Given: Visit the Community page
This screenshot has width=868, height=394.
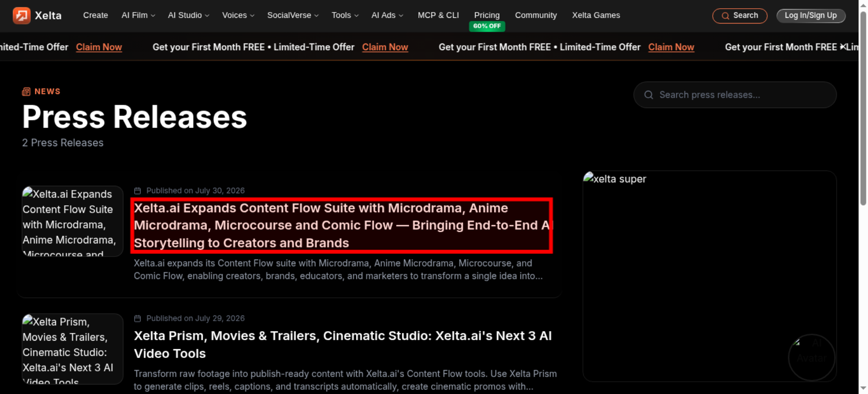Looking at the screenshot, I should point(536,15).
